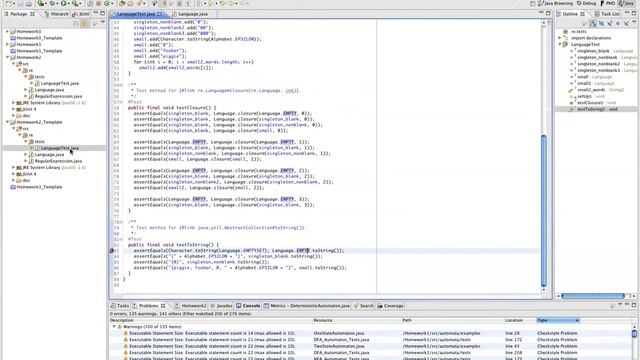This screenshot has height=360, width=640.
Task: Click the New file toolbar icon
Action: point(9,3)
